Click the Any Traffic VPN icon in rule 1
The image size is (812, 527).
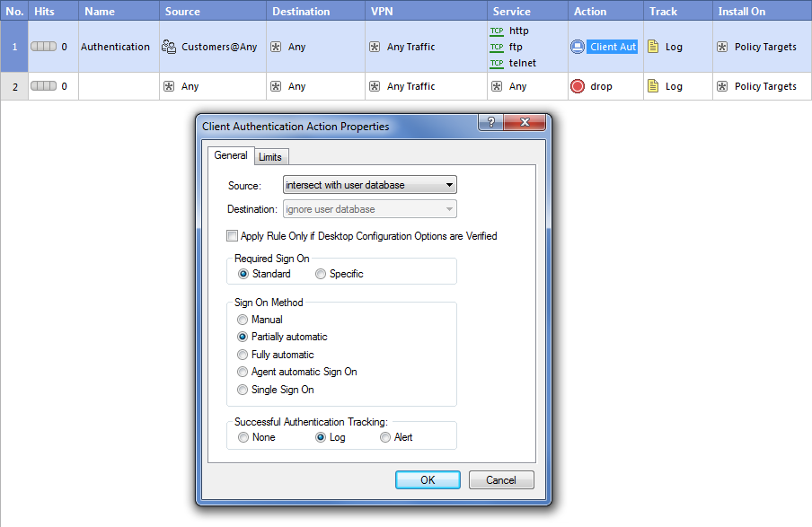[375, 47]
